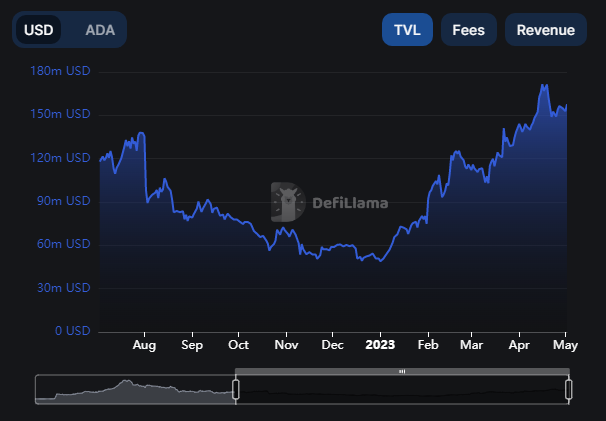Click the '150m USD' axis label
The height and width of the screenshot is (421, 606).
60,114
